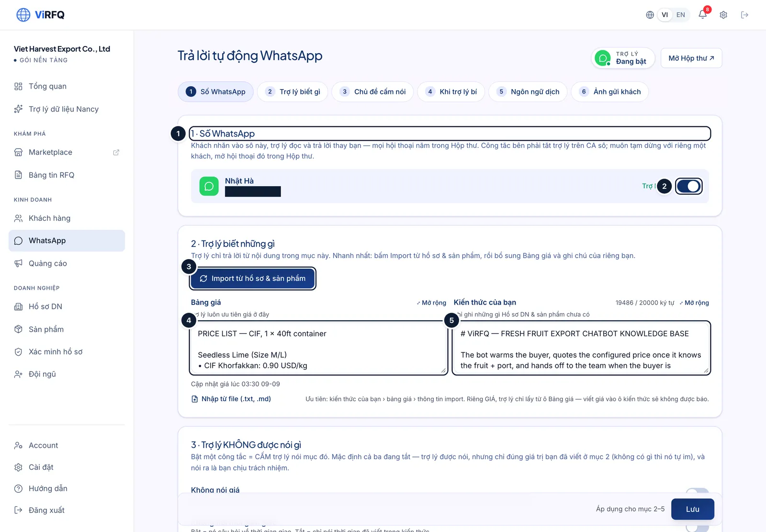The image size is (766, 532).
Task: Open Đội ngũ page
Action: point(67,374)
